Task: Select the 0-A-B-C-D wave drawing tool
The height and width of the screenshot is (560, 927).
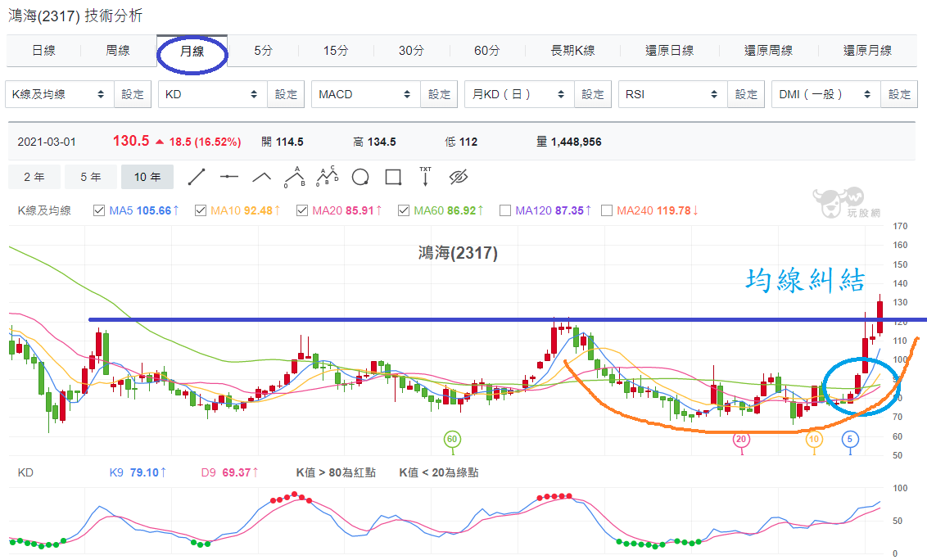Action: pyautogui.click(x=327, y=176)
